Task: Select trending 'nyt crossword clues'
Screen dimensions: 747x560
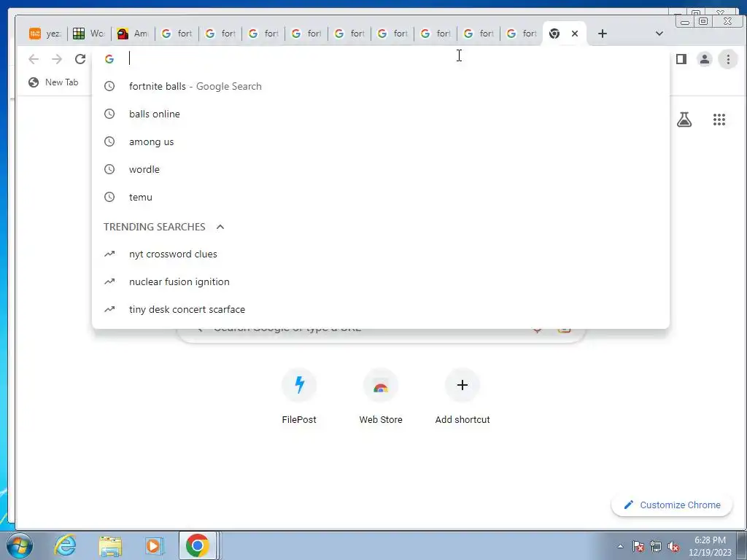Action: (381, 254)
